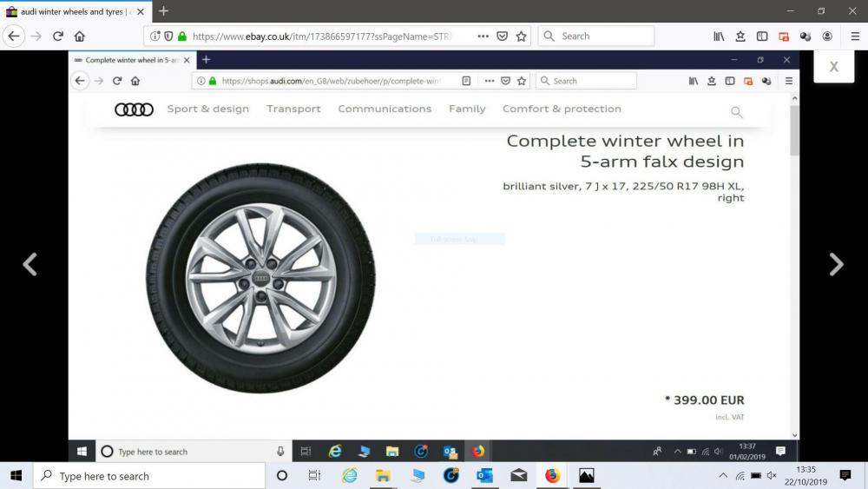Open Library icon in outer Firefox toolbar
868x489 pixels.
(719, 36)
